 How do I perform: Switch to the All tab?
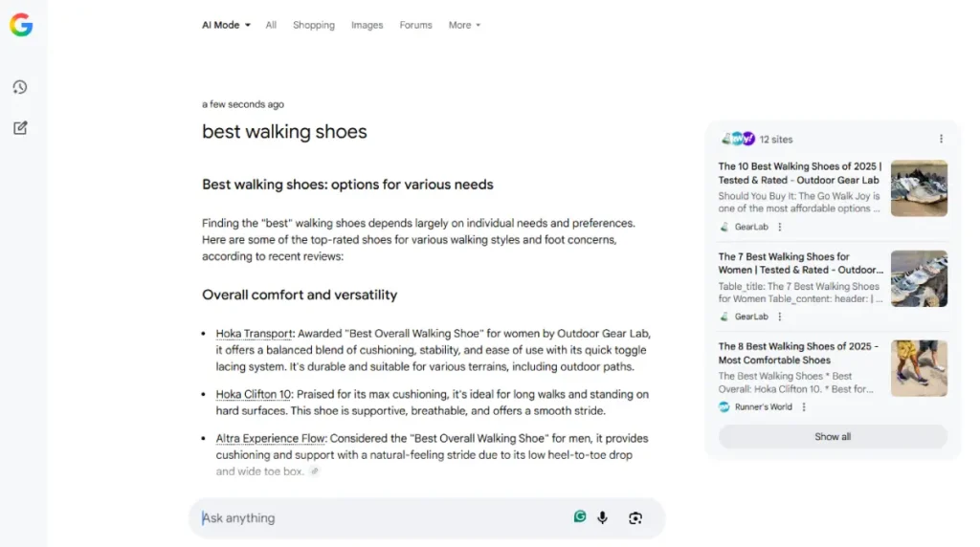[x=271, y=25]
